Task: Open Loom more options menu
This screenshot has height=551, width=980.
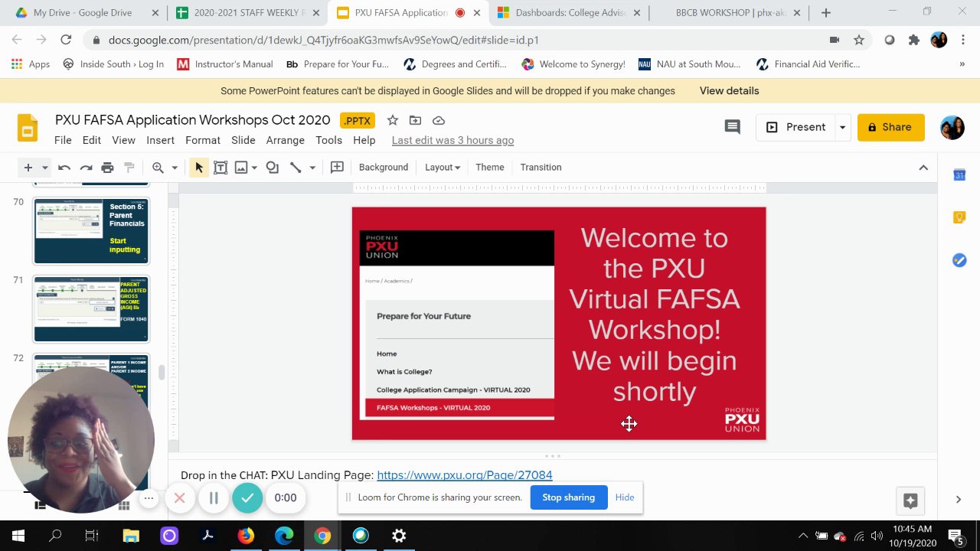Action: [x=149, y=498]
